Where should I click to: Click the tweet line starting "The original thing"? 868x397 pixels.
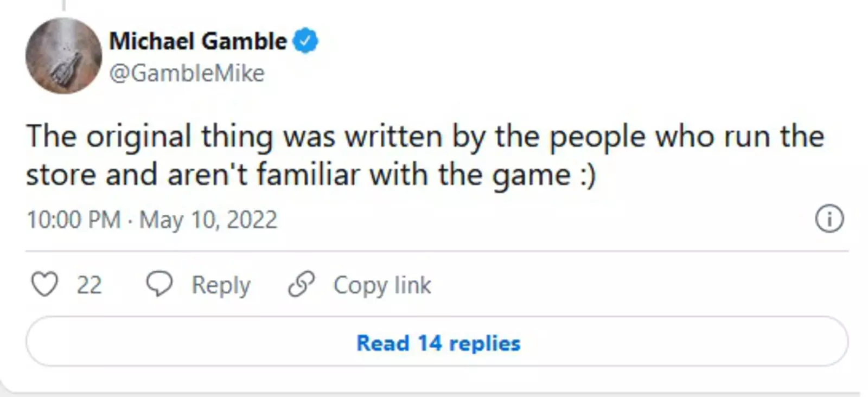pos(425,137)
